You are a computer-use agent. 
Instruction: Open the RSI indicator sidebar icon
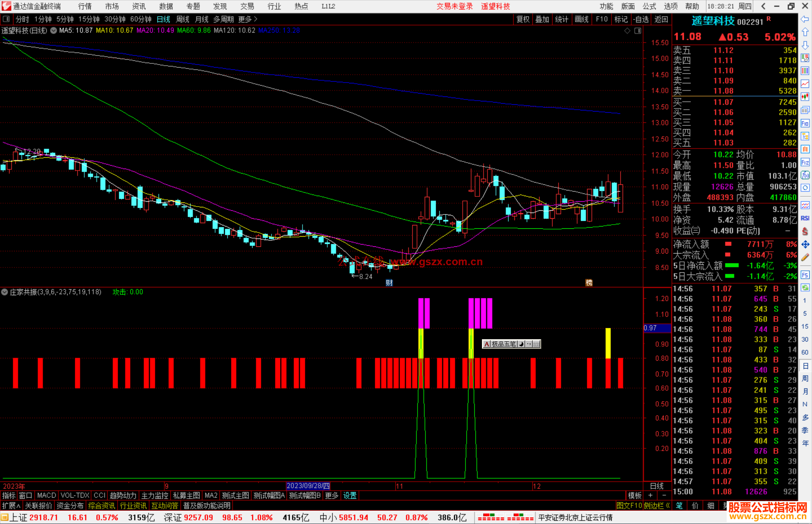[x=805, y=218]
